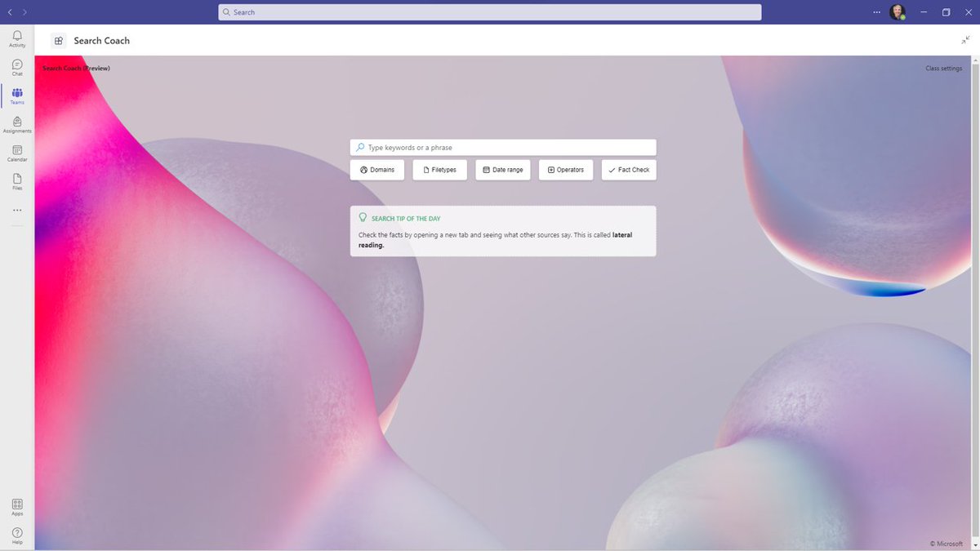Click the lightbulb tip icon
The width and height of the screenshot is (980, 551).
pyautogui.click(x=363, y=218)
